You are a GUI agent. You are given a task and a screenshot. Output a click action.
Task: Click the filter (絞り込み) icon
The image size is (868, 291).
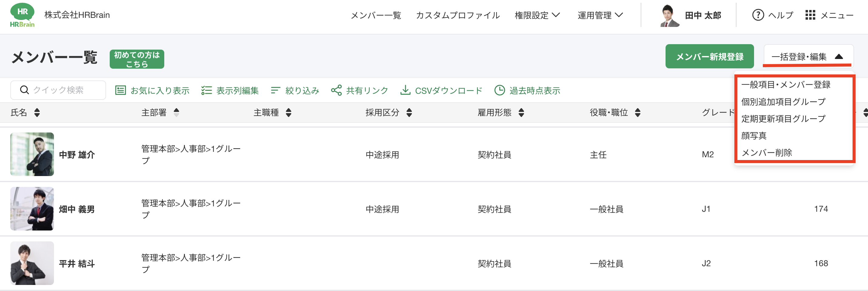pos(275,90)
